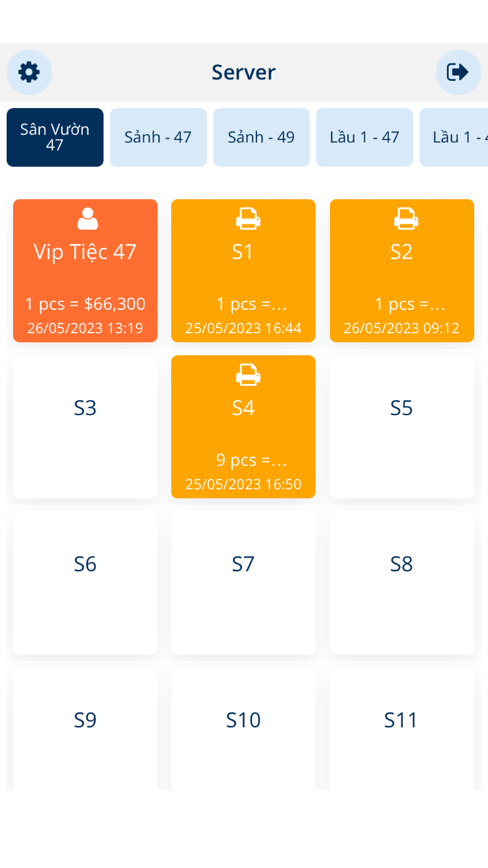This screenshot has height=868, width=488.
Task: Open table Vip Tiệc 47
Action: point(85,271)
